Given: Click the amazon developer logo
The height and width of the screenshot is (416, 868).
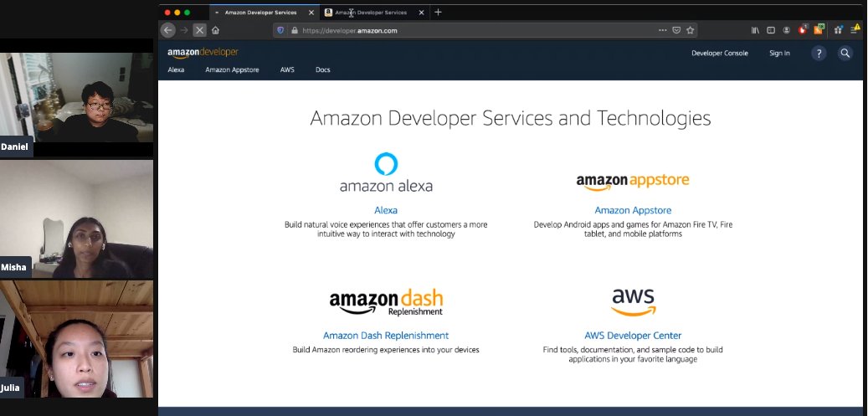Looking at the screenshot, I should (203, 53).
